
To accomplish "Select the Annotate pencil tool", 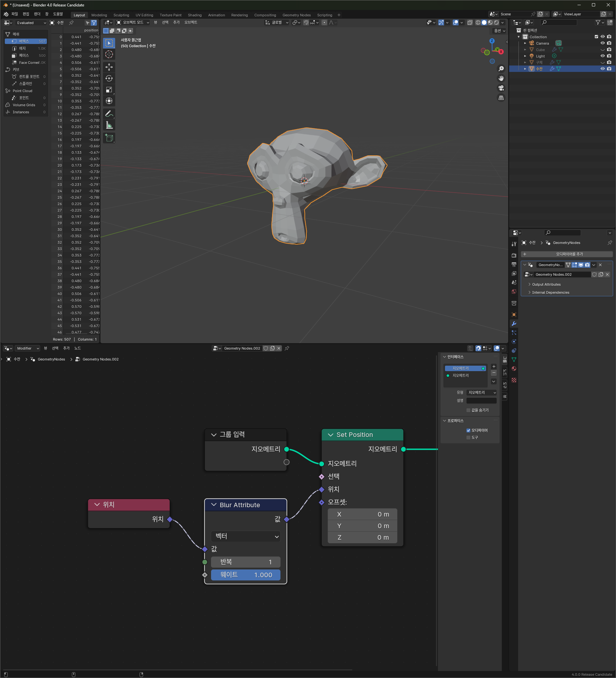I will coord(109,114).
